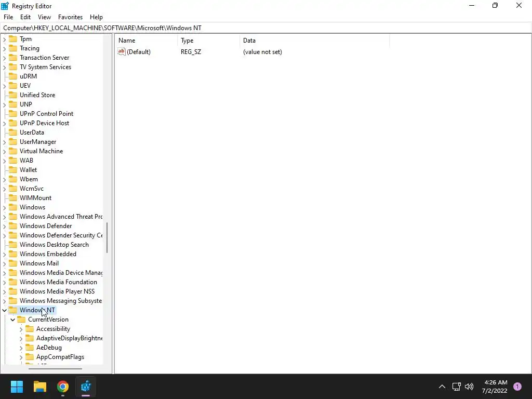Image resolution: width=532 pixels, height=399 pixels.
Task: Select the Windows Messaging Subsystem key
Action: [61, 301]
